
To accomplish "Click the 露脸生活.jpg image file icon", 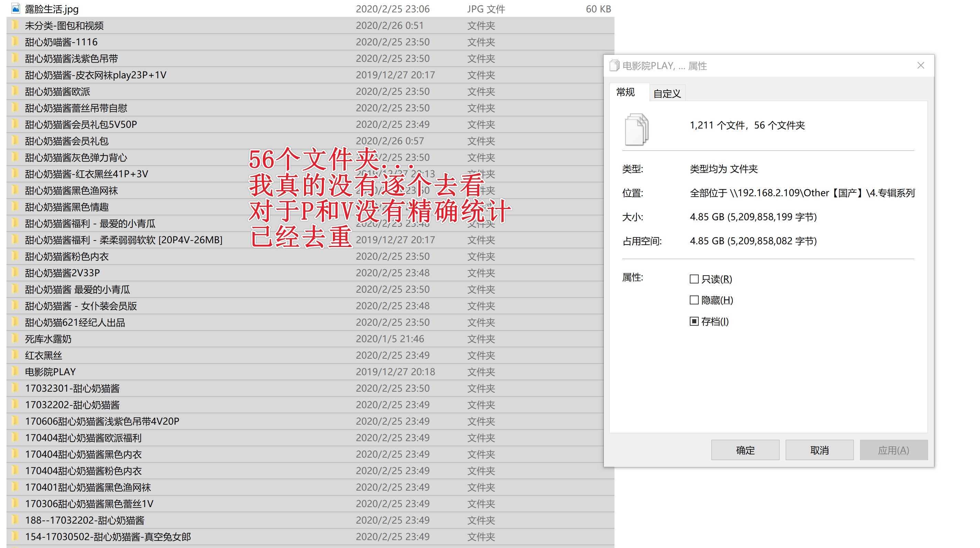I will point(15,8).
